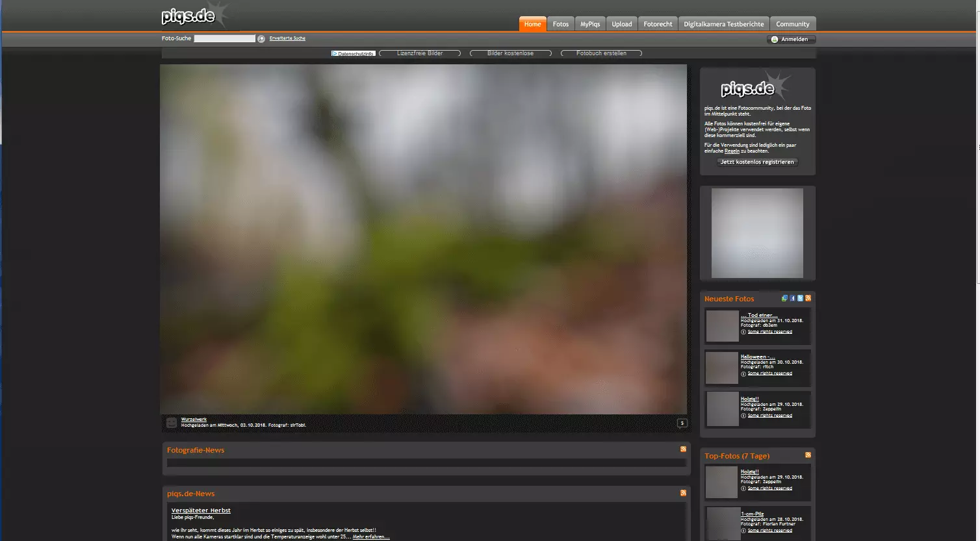
Task: Open the Erweiterte Suche link
Action: [x=287, y=38]
